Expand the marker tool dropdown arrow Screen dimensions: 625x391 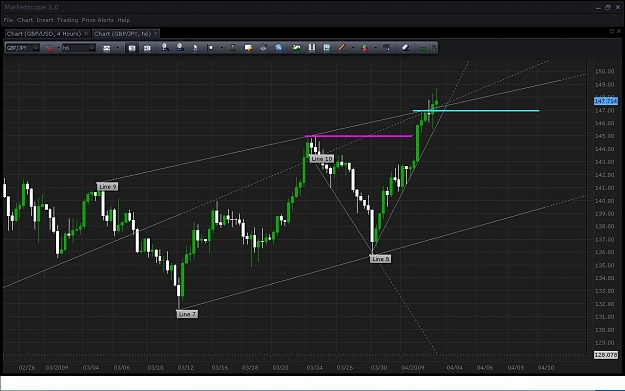[221, 48]
